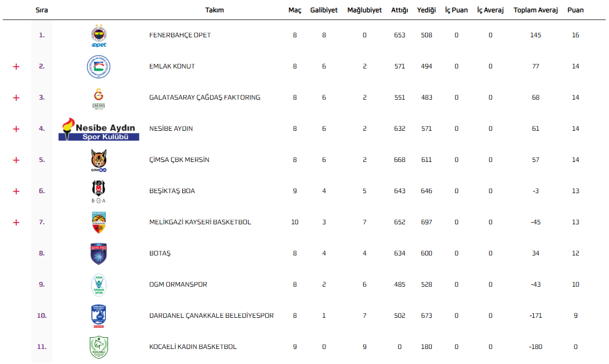609x364 pixels.
Task: Click the Botaş team logo
Action: pyautogui.click(x=99, y=254)
